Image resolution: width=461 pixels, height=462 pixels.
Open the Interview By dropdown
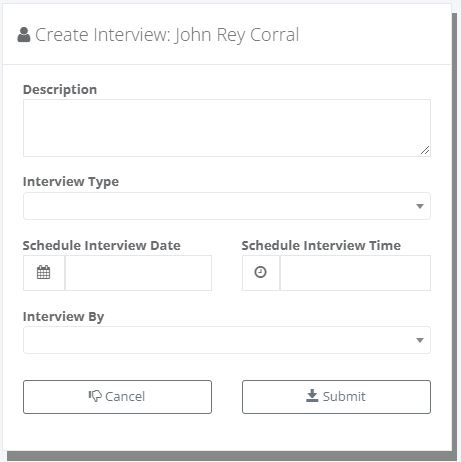(227, 340)
